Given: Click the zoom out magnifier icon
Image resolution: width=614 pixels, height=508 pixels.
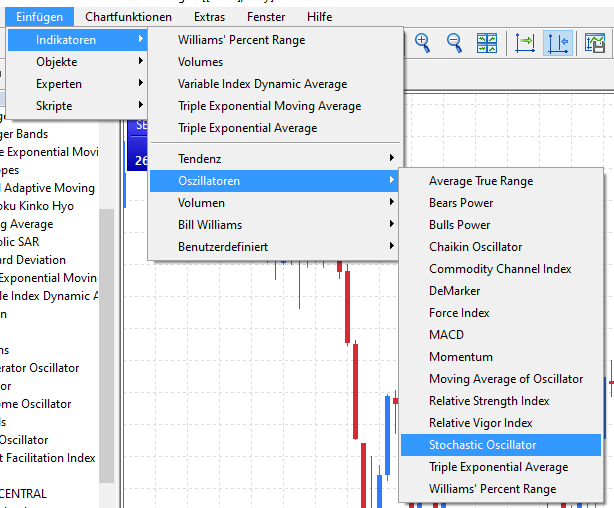Looking at the screenshot, I should 455,43.
